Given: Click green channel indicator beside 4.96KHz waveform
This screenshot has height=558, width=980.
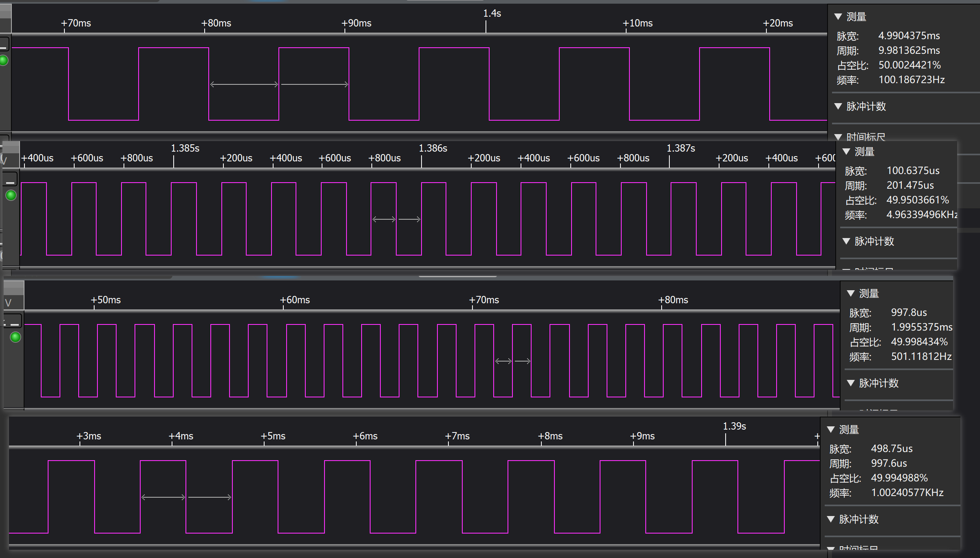Looking at the screenshot, I should coord(11,195).
